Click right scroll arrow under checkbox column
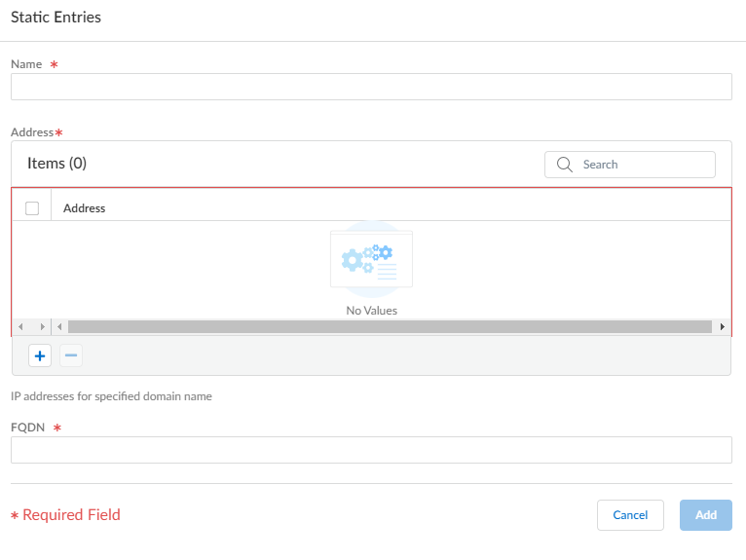Screen dimensions: 746x560 41,327
